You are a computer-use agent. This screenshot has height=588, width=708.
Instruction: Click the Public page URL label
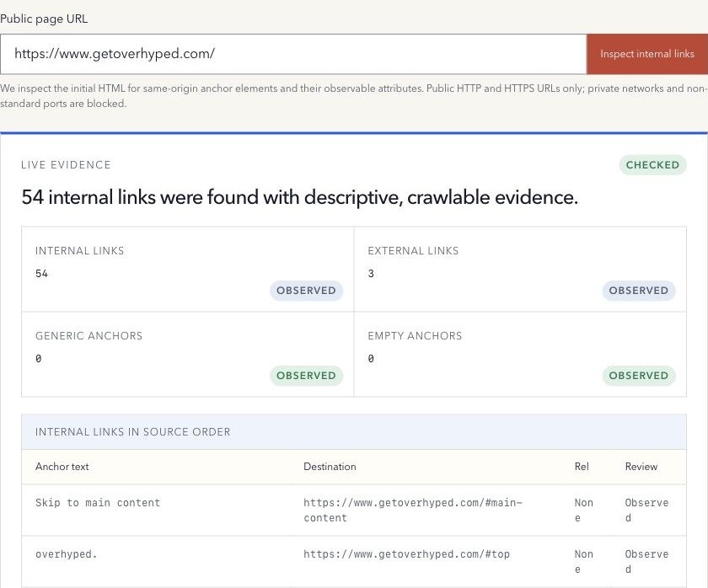(44, 19)
